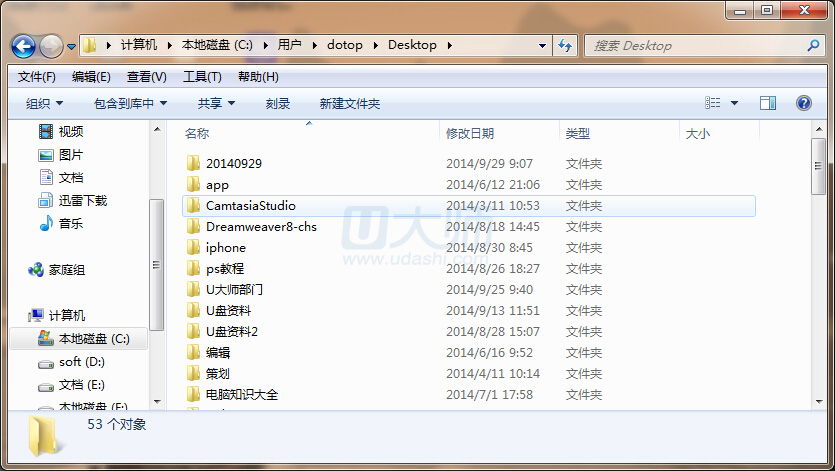Click the Help question mark icon

point(803,103)
